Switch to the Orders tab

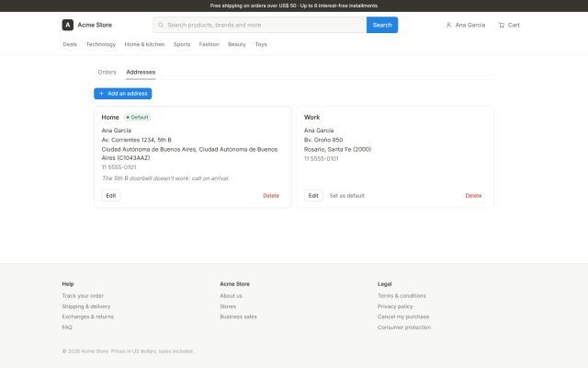point(107,72)
